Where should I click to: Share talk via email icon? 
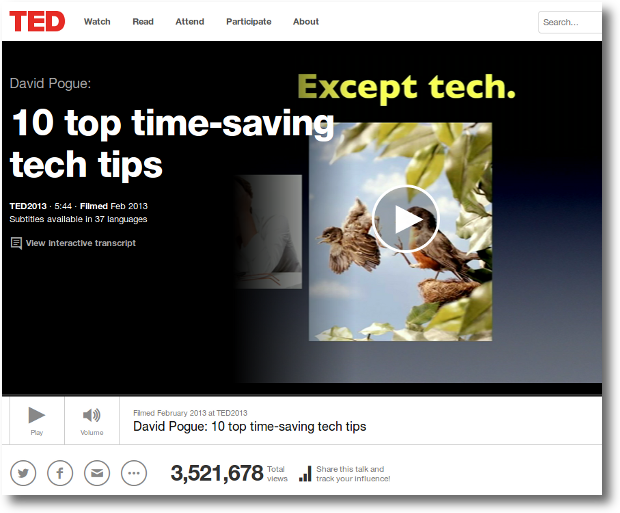(97, 473)
